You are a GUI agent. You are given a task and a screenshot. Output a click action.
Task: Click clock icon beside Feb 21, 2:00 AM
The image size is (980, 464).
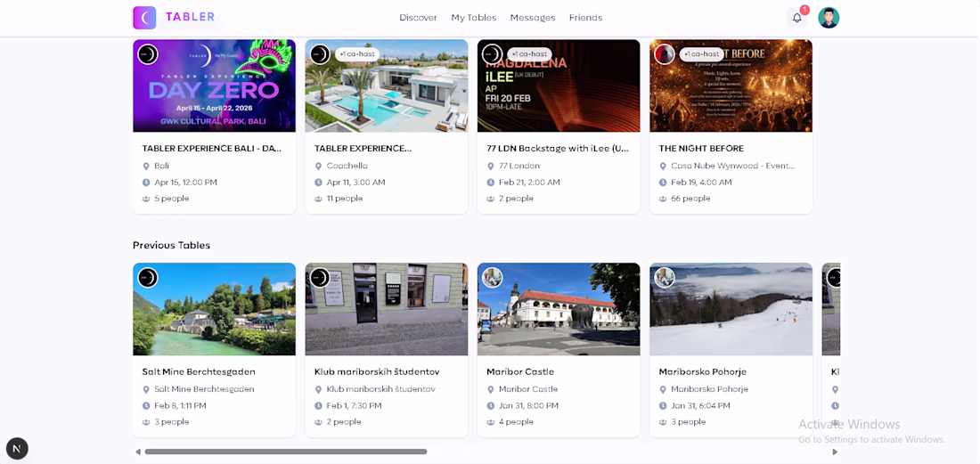(x=491, y=183)
